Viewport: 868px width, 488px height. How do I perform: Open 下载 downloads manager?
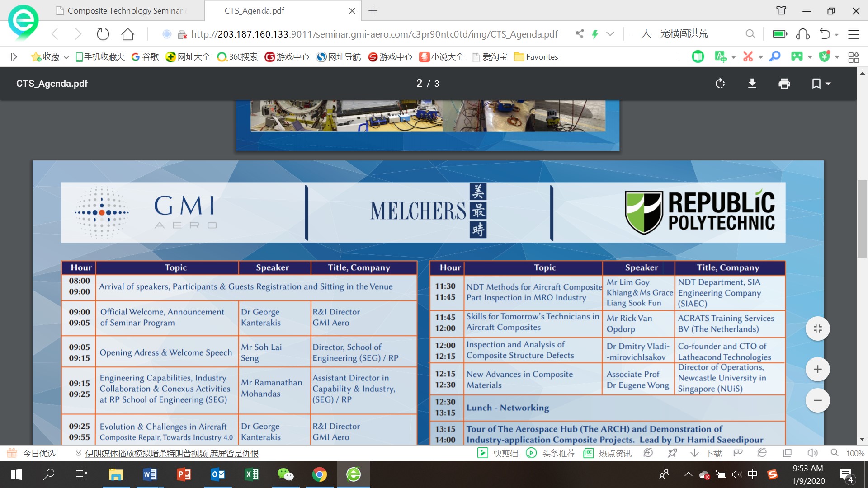(x=706, y=453)
